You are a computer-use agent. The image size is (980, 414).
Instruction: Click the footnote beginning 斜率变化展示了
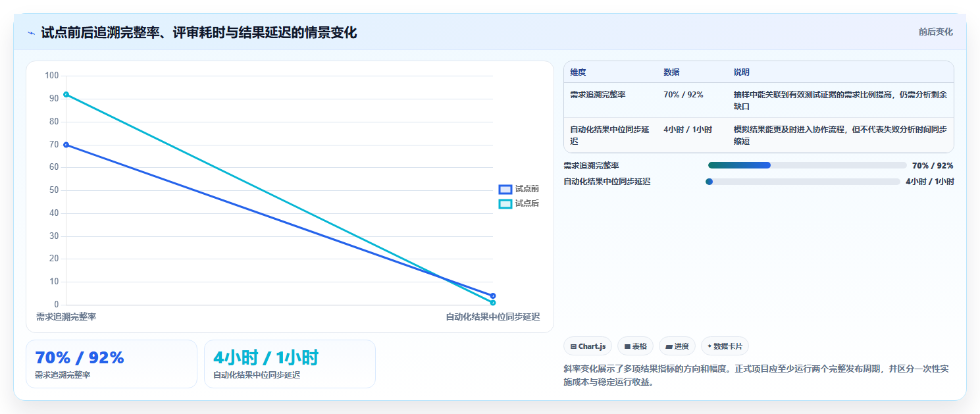click(x=756, y=375)
